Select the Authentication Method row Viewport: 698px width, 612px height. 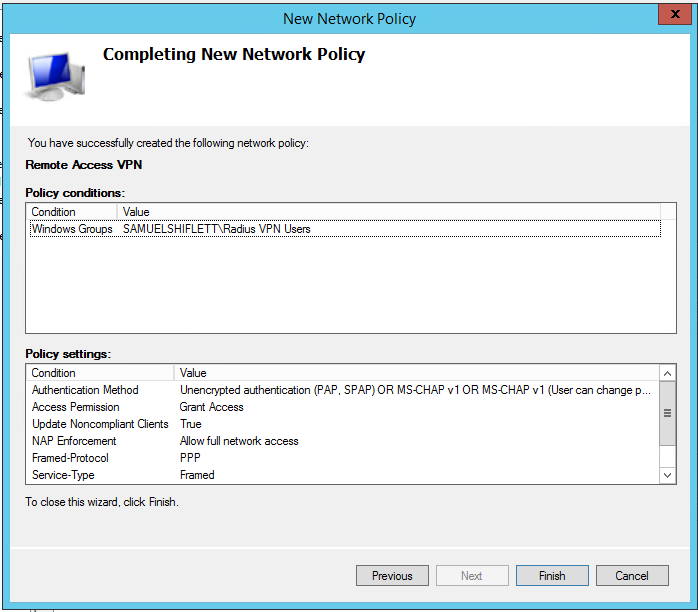[x=343, y=390]
